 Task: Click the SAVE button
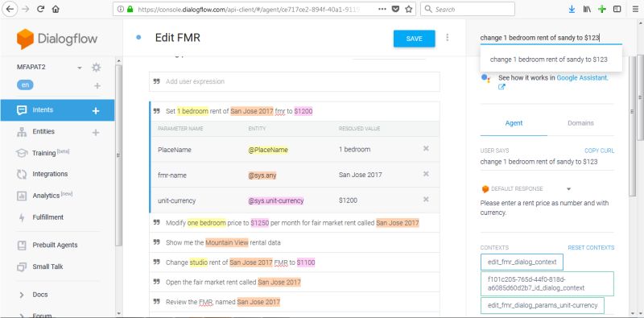[x=414, y=39]
